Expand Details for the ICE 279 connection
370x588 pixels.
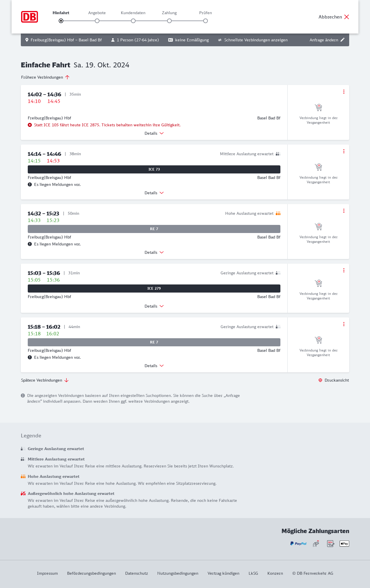[154, 306]
